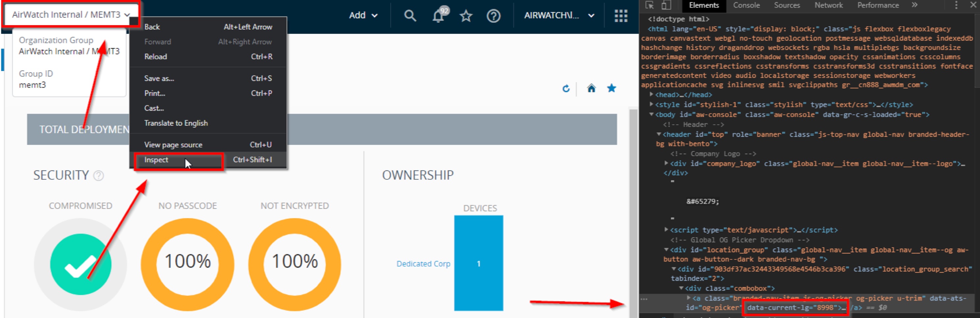
Task: Select the DevTools inspect element picker icon
Action: point(649,5)
